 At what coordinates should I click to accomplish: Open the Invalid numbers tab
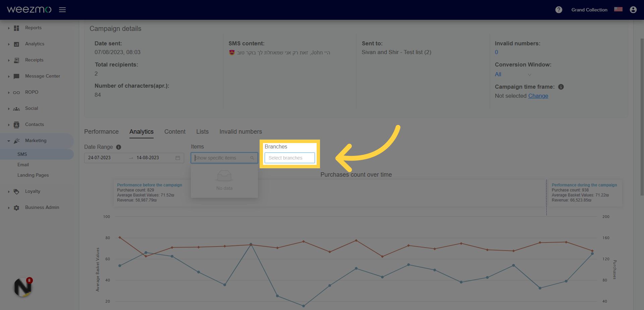coord(240,132)
